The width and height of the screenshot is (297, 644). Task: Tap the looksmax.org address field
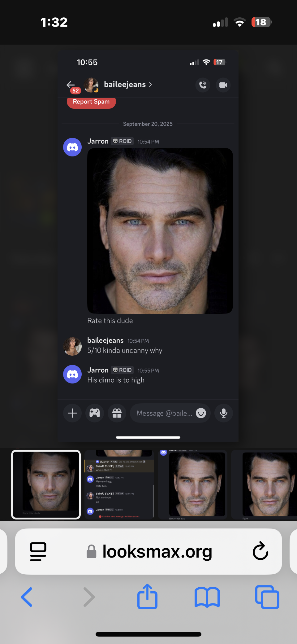point(148,551)
